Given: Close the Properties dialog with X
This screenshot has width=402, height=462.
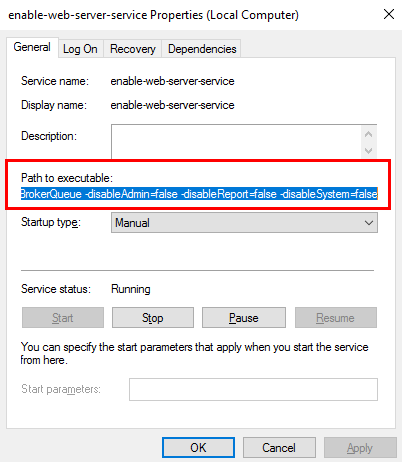Looking at the screenshot, I should (x=389, y=14).
